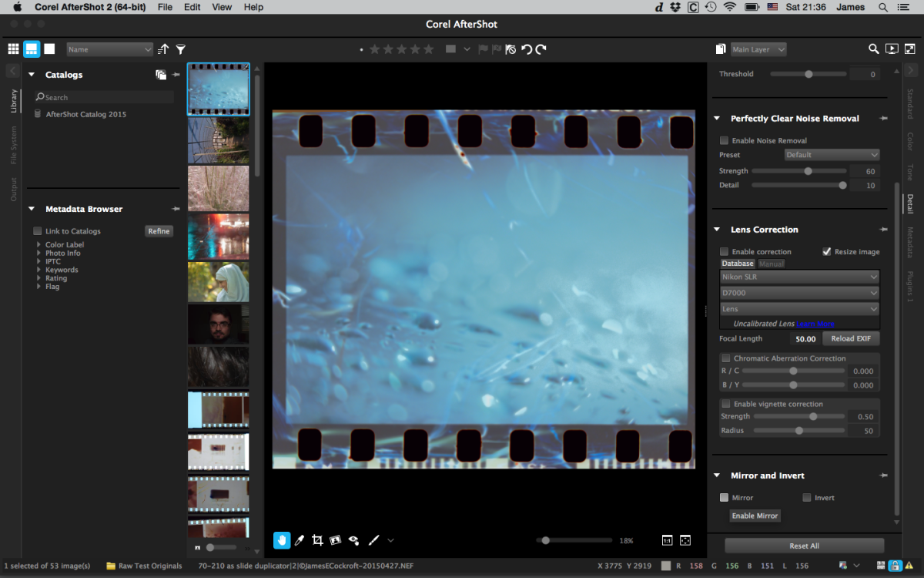The height and width of the screenshot is (578, 924).
Task: Open the Nikon SLR manufacturer dropdown
Action: coord(798,277)
